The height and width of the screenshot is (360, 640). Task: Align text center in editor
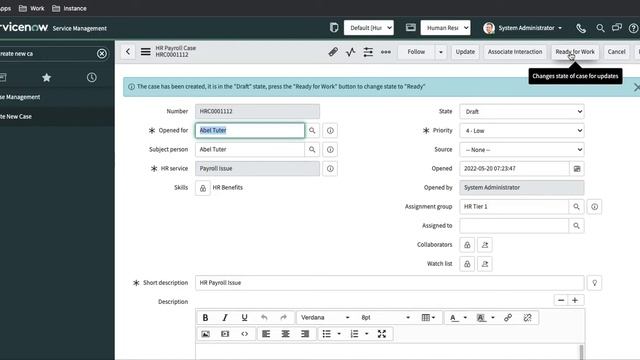click(285, 334)
